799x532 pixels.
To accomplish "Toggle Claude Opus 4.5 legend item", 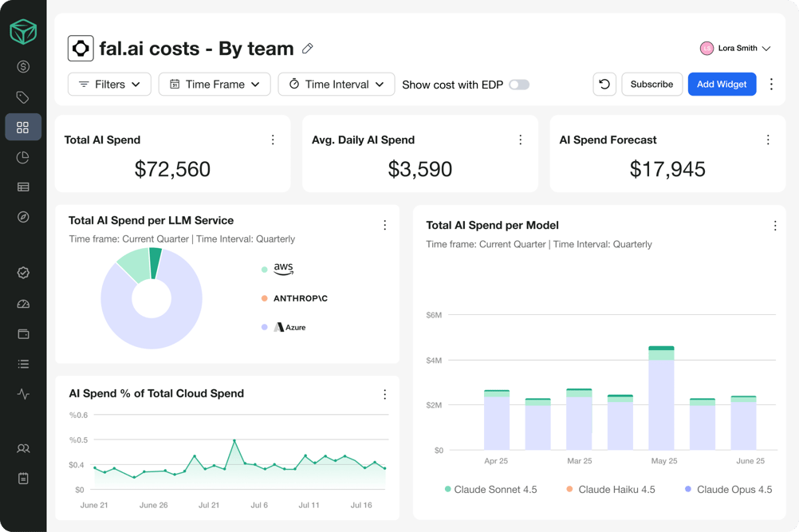I will tap(729, 489).
